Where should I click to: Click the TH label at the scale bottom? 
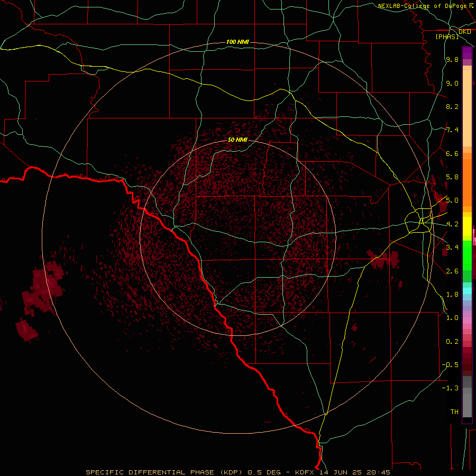pyautogui.click(x=454, y=411)
